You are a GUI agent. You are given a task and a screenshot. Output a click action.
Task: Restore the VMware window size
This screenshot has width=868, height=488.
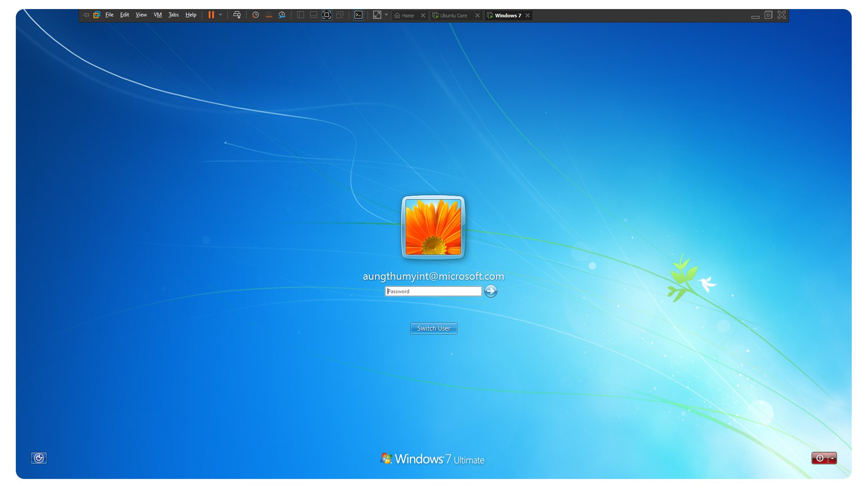pos(768,15)
